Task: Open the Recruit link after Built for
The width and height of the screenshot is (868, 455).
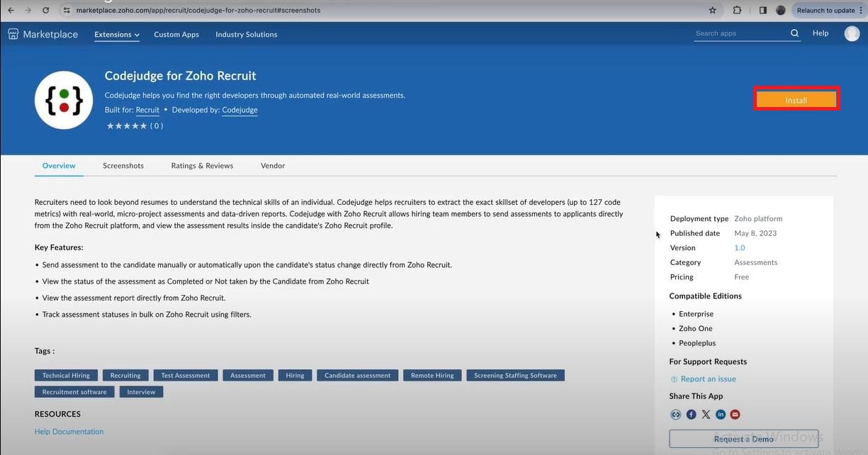Action: pos(147,110)
